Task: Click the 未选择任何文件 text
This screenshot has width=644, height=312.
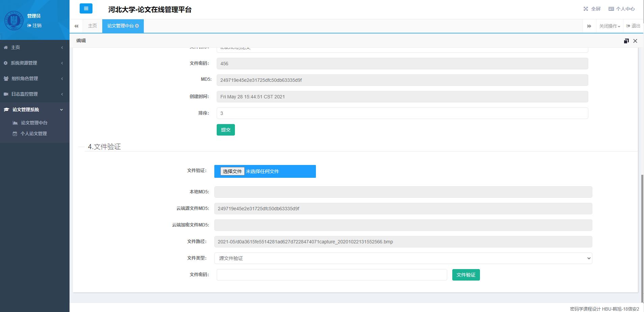Action: pos(262,171)
